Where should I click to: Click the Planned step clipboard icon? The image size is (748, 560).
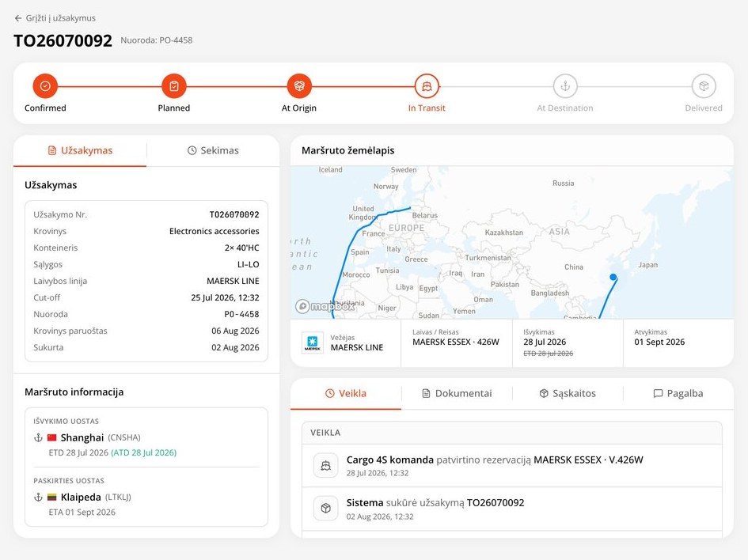pos(174,86)
